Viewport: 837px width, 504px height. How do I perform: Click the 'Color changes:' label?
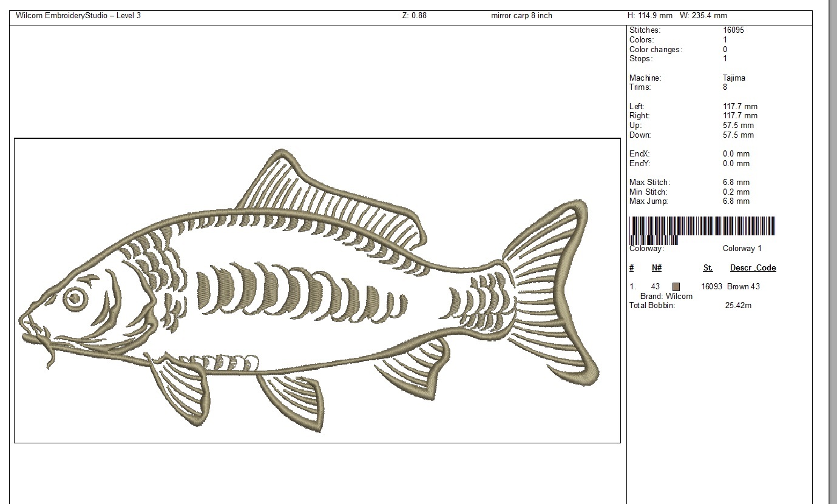coord(656,50)
